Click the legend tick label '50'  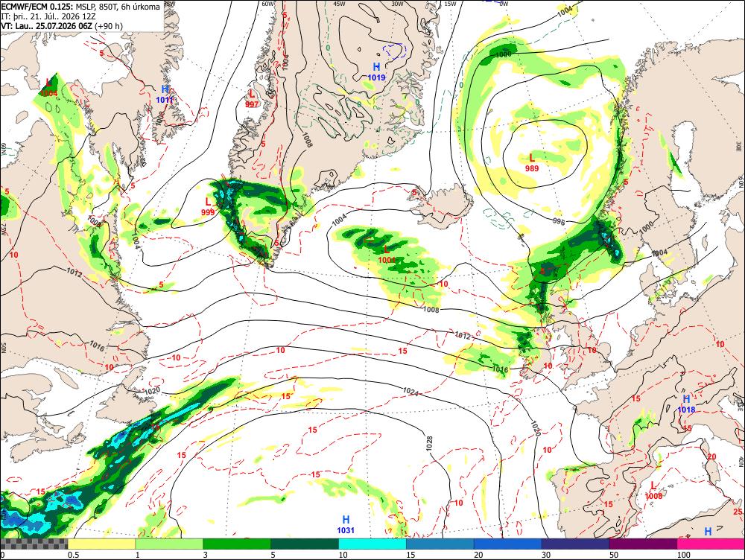[x=614, y=555]
